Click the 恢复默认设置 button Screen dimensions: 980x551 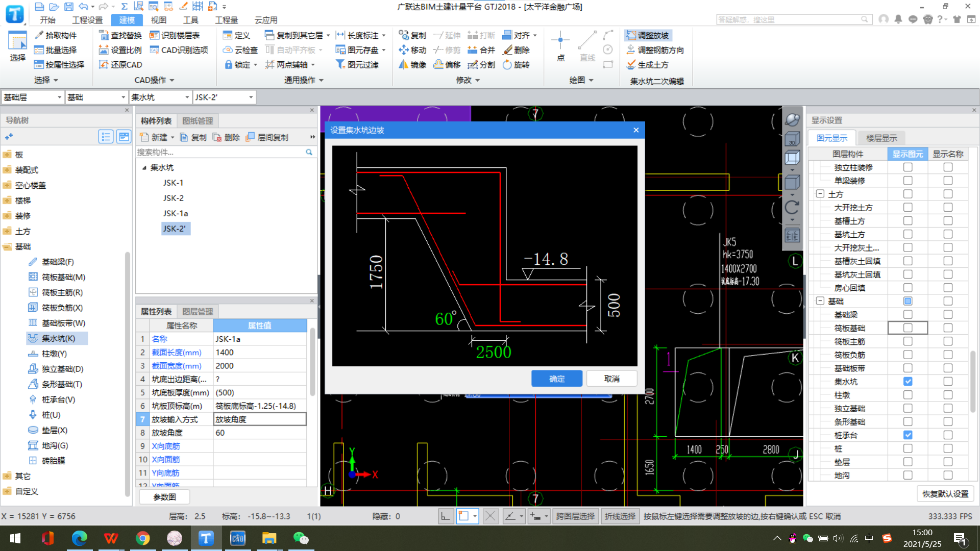click(945, 494)
